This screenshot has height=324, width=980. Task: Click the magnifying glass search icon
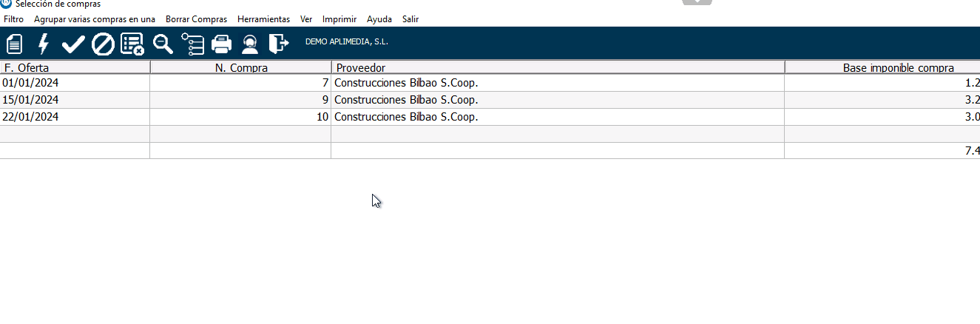click(x=163, y=44)
